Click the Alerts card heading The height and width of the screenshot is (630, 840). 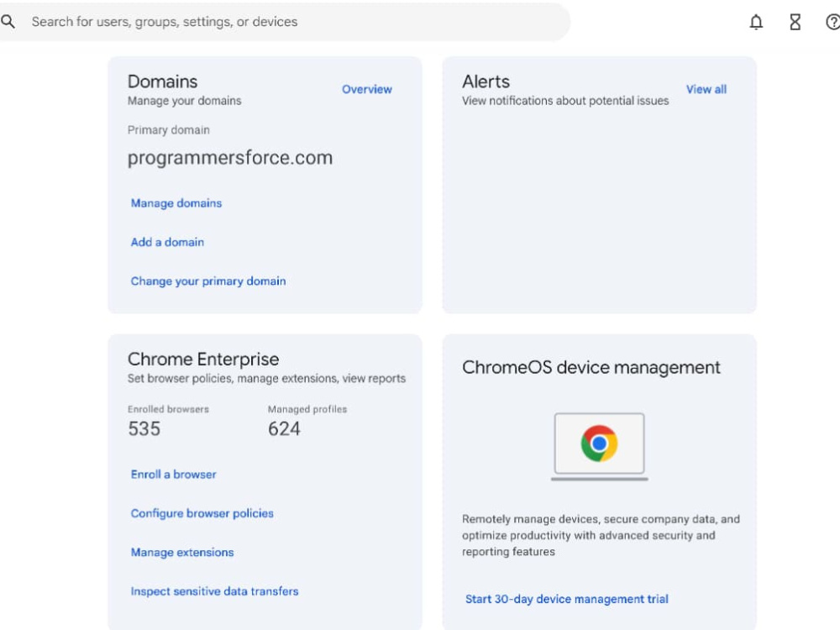coord(486,81)
